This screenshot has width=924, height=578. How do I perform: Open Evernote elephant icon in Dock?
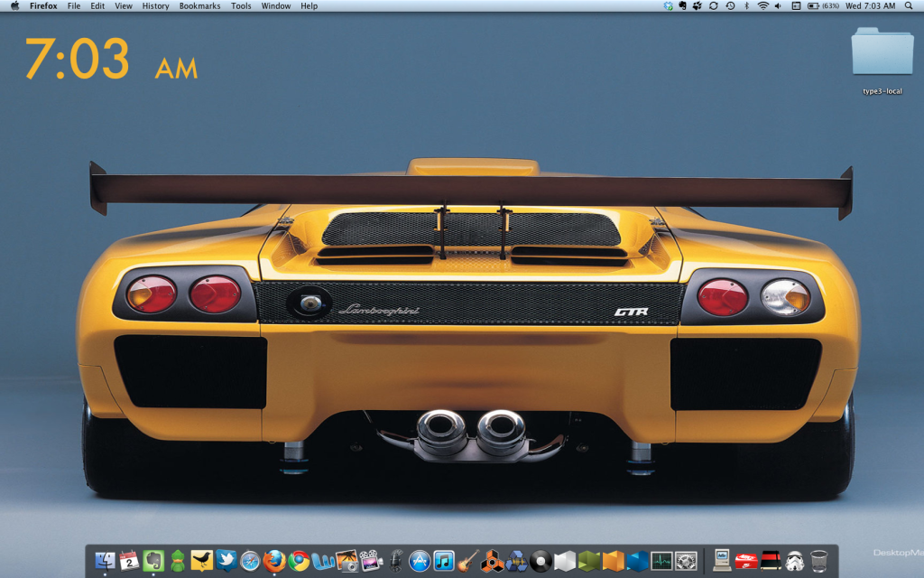point(153,560)
